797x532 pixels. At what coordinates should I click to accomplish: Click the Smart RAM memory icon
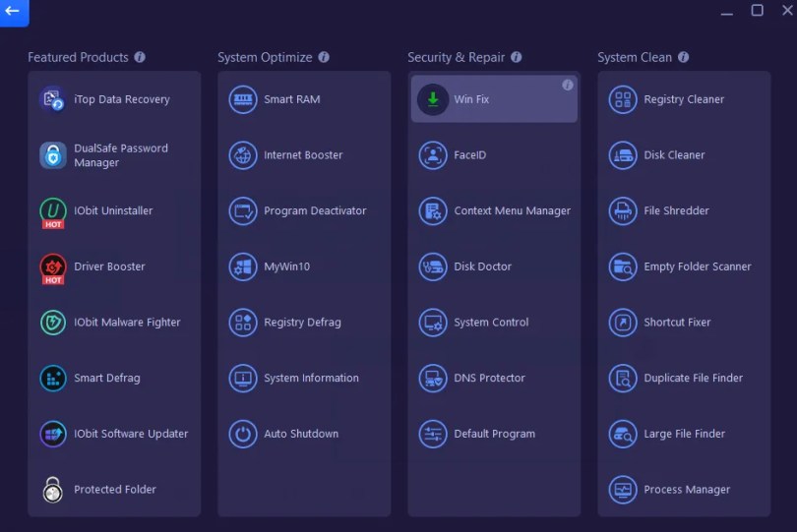tap(243, 99)
